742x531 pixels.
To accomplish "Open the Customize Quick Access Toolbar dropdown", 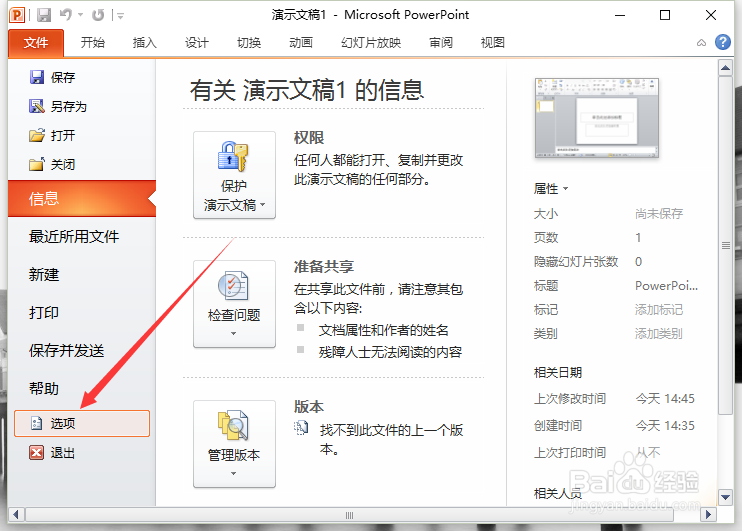I will (120, 16).
